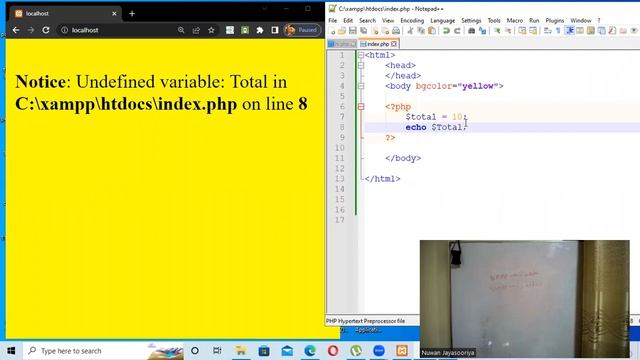
Task: Open the Windows Start menu
Action: point(11,351)
